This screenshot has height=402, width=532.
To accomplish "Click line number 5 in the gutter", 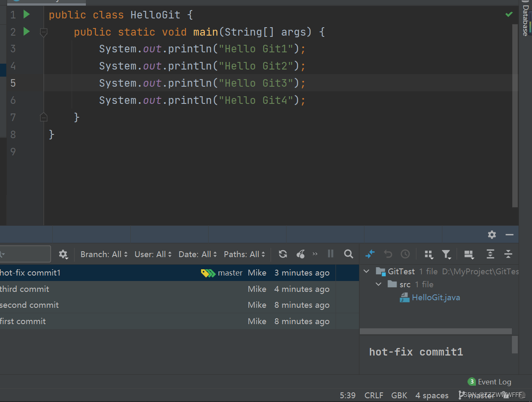I will coord(13,83).
